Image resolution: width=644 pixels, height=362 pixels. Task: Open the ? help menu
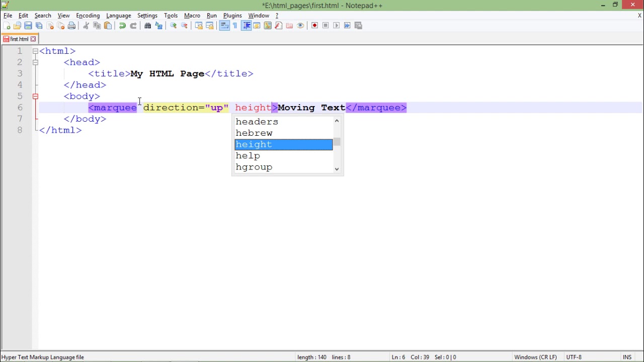(x=277, y=16)
